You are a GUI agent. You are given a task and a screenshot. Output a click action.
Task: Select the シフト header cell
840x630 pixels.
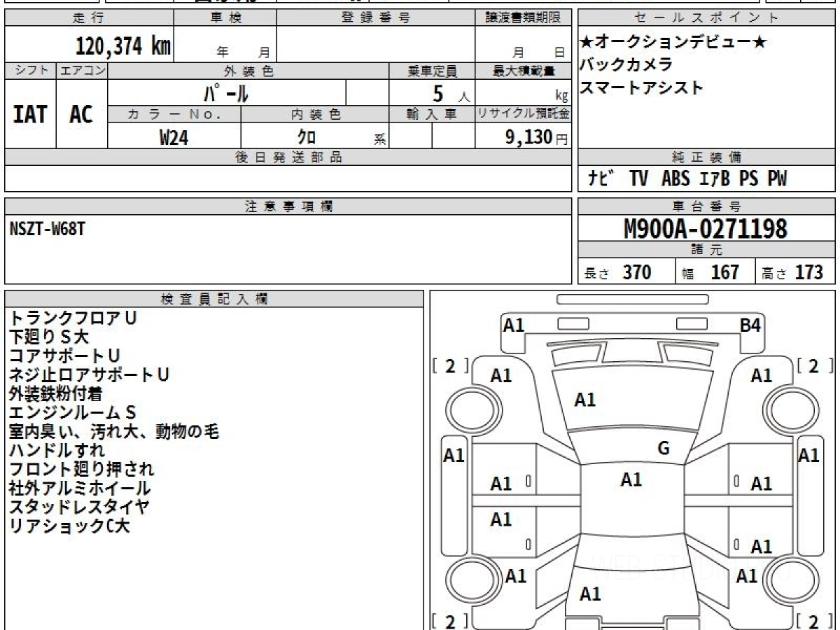pos(31,71)
